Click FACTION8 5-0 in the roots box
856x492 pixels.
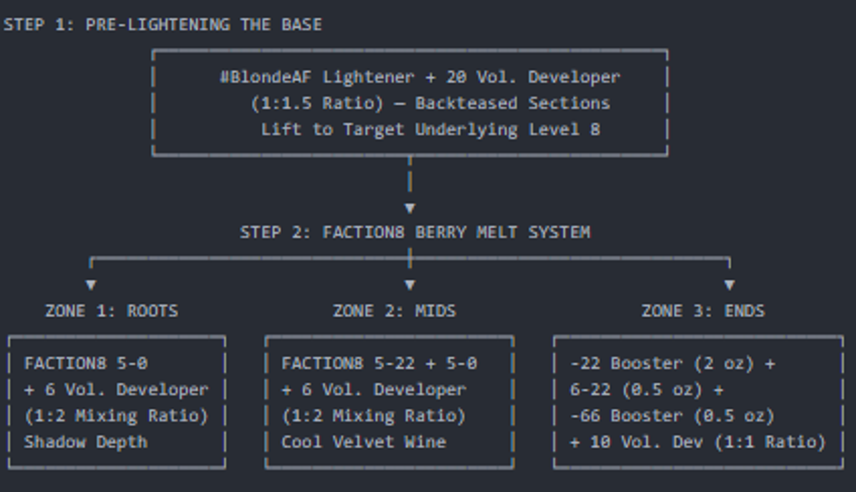pos(86,363)
